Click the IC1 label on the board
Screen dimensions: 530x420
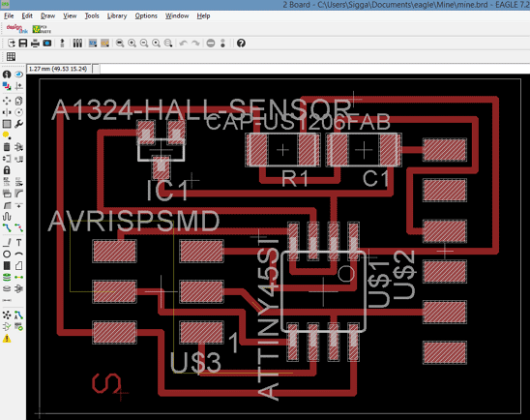tap(167, 191)
